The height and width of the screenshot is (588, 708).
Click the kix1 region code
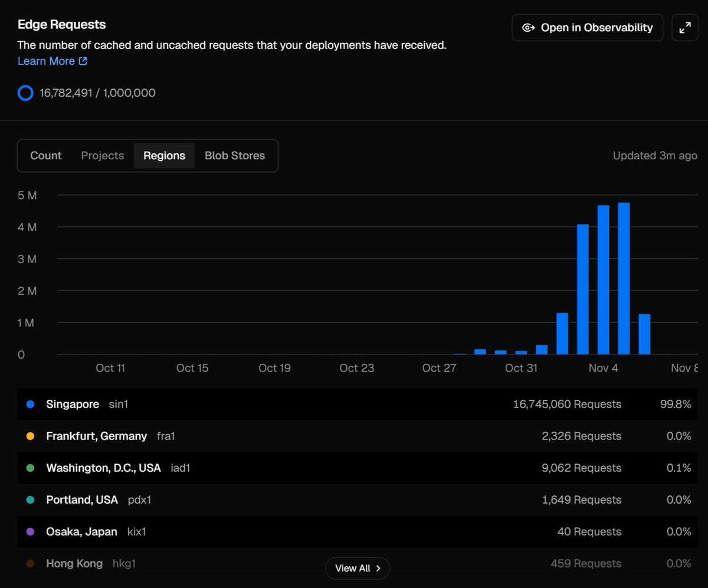click(137, 532)
